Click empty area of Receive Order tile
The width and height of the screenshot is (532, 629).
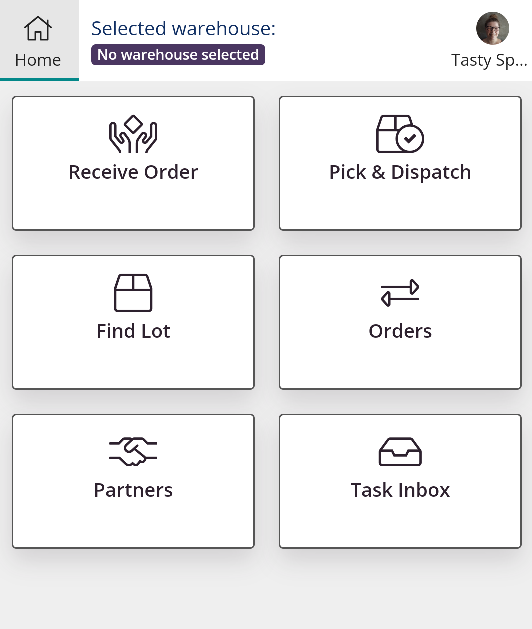pos(133,207)
